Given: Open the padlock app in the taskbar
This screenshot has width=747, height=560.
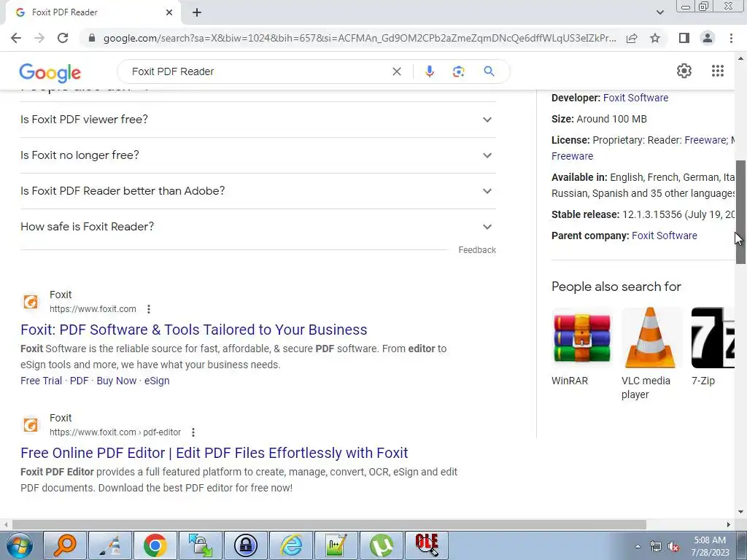Looking at the screenshot, I should point(246,545).
